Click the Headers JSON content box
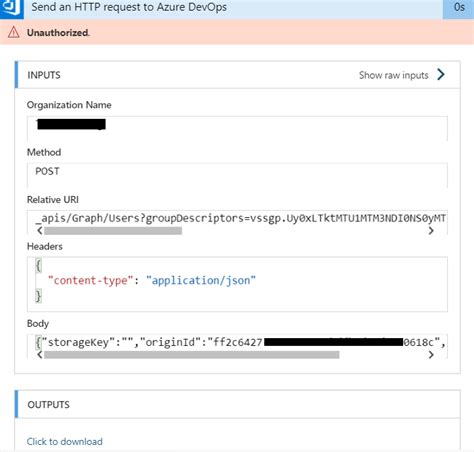Viewport: 474px width, 452px height. (x=237, y=284)
